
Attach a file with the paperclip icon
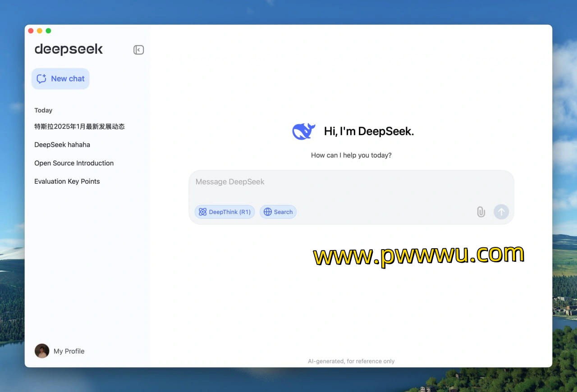[x=481, y=212]
